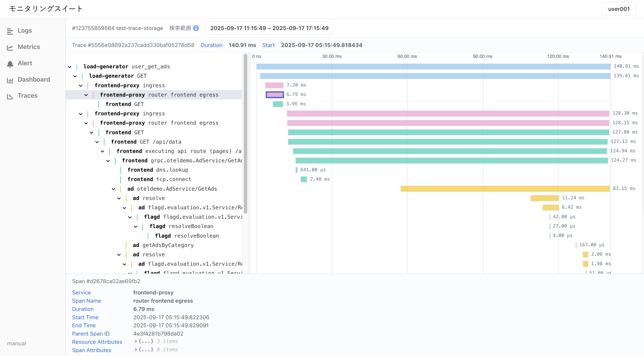
Task: Click the Traces sidebar icon
Action: click(x=10, y=96)
